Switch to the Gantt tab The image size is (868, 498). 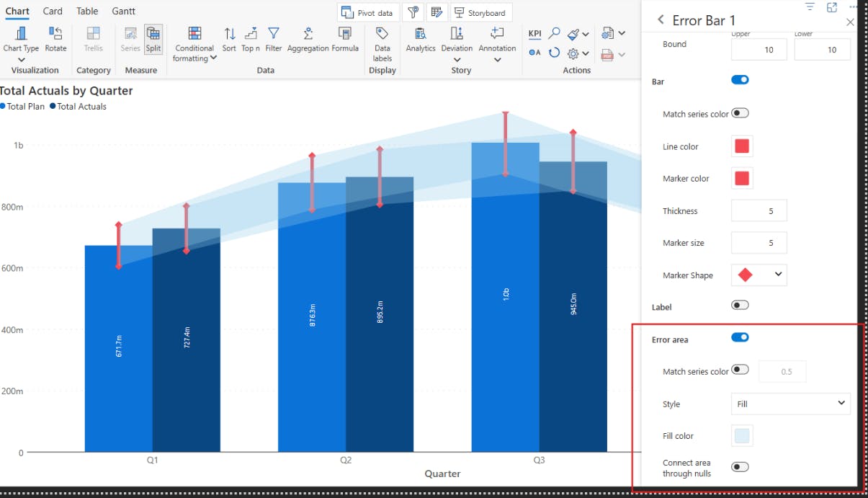coord(124,12)
